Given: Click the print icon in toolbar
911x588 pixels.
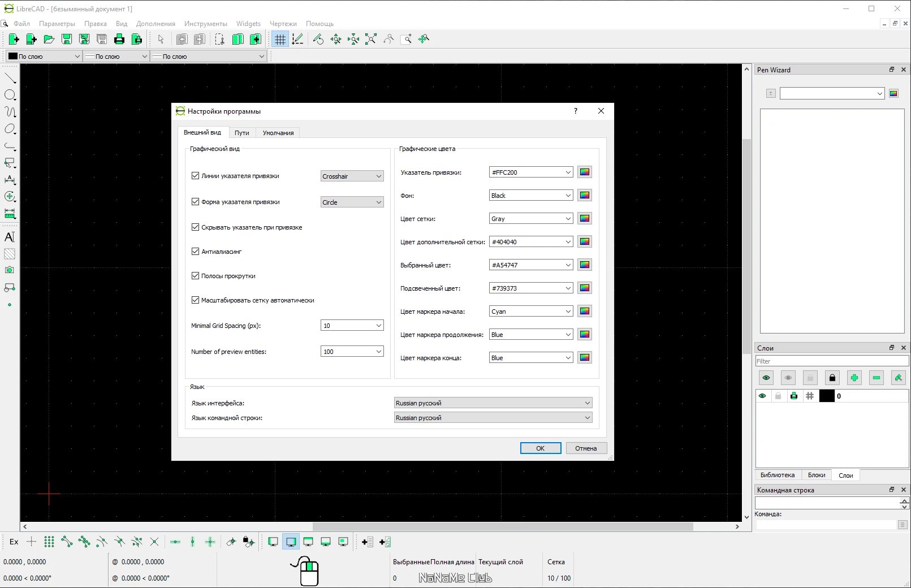Looking at the screenshot, I should pyautogui.click(x=119, y=39).
